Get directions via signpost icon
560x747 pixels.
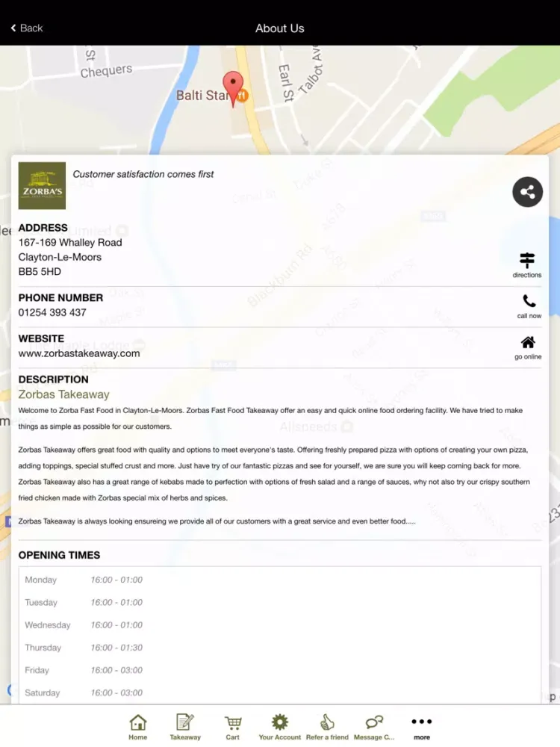(526, 265)
